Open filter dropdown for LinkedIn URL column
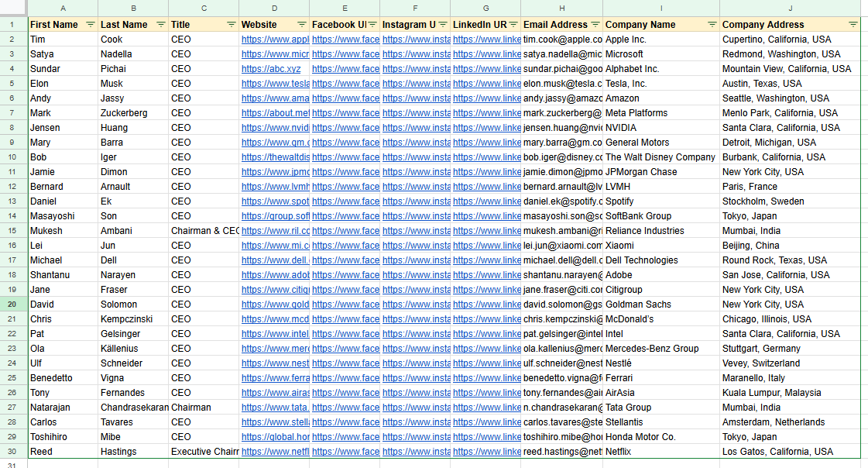The image size is (868, 468). [x=513, y=24]
